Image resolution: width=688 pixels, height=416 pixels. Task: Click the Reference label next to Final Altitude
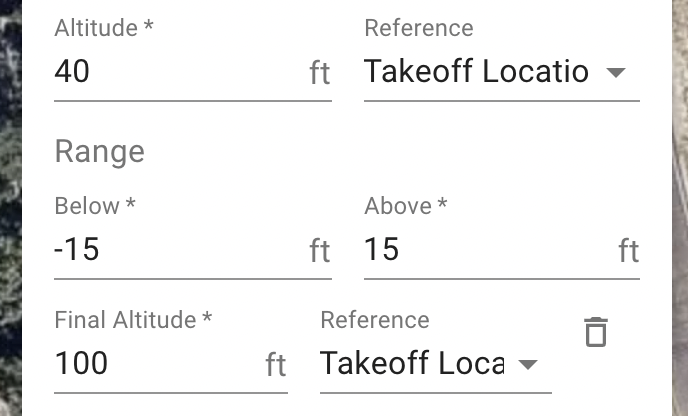point(375,320)
